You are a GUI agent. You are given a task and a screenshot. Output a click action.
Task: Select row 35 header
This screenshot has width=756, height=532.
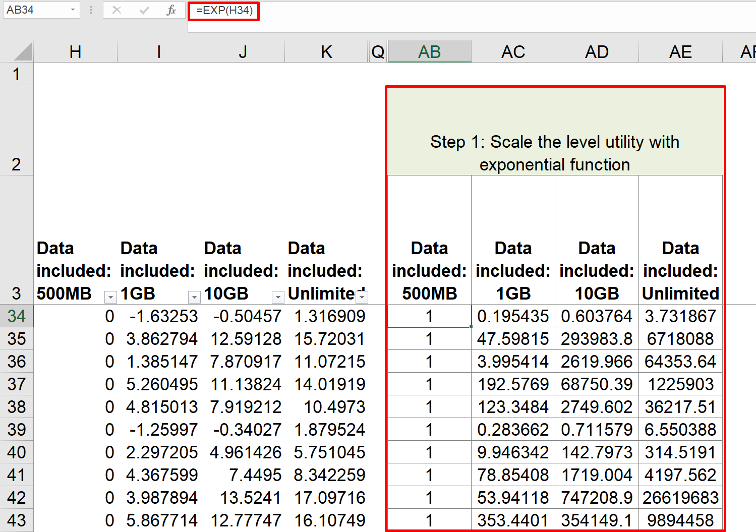click(17, 339)
